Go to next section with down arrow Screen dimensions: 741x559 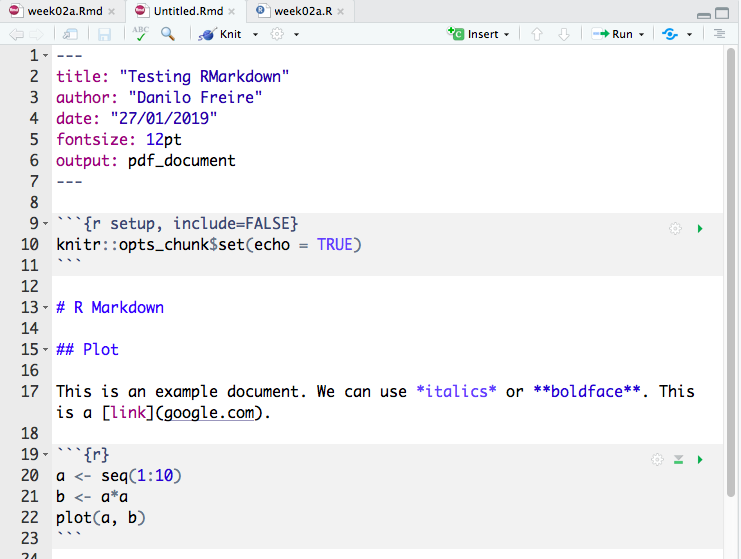pyautogui.click(x=564, y=34)
